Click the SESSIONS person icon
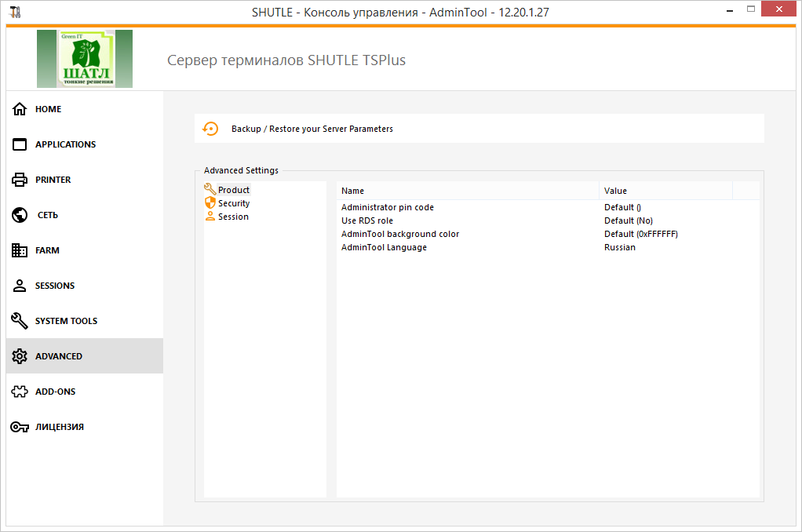This screenshot has width=802, height=532. (20, 286)
